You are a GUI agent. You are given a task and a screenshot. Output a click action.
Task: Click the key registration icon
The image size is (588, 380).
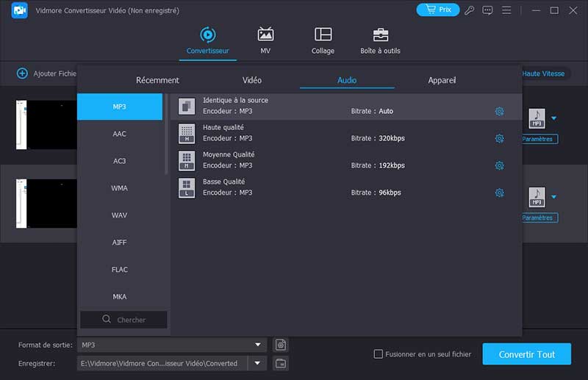469,10
